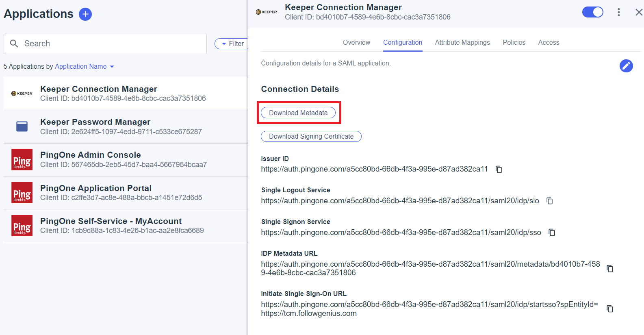Copy the Single Logout Service URL
Viewport: 644px width, 335px height.
pos(550,201)
